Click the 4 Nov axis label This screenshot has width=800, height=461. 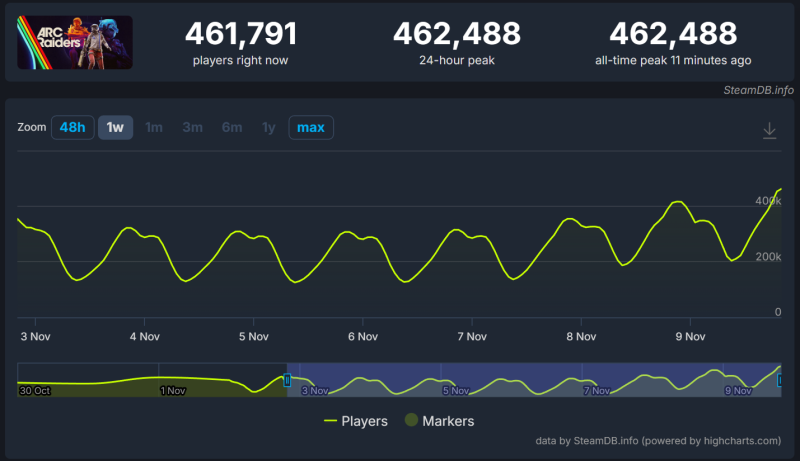coord(144,337)
